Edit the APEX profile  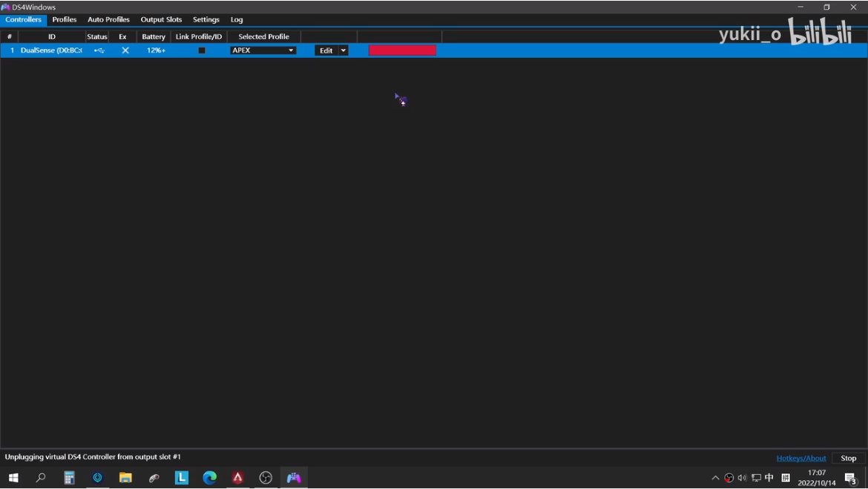pos(326,50)
